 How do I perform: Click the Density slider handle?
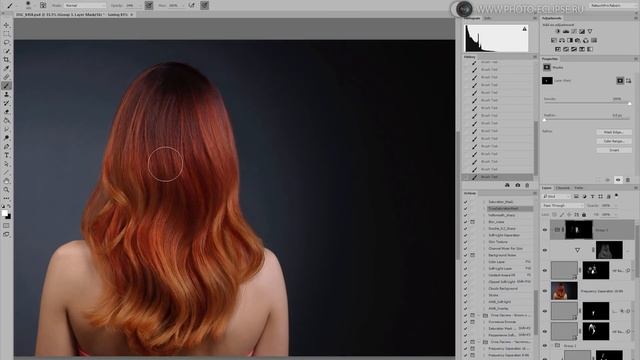(x=629, y=104)
